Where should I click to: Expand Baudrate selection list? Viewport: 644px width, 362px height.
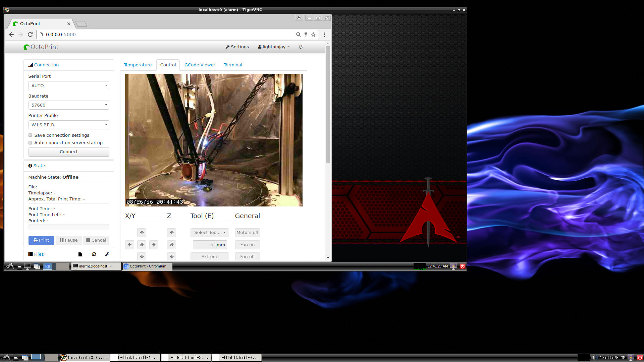(69, 105)
